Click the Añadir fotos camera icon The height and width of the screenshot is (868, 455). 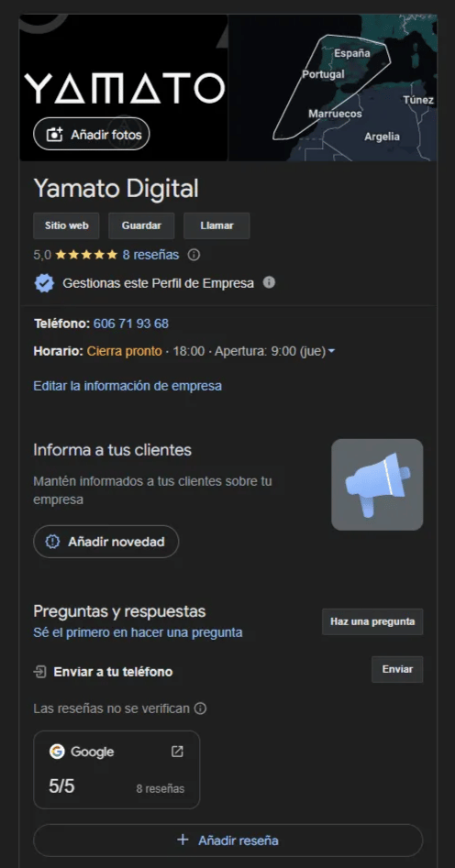[54, 135]
